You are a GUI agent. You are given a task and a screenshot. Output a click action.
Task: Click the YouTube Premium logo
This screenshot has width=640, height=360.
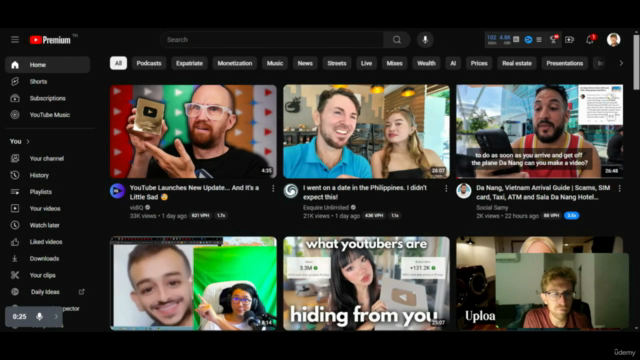(50, 40)
